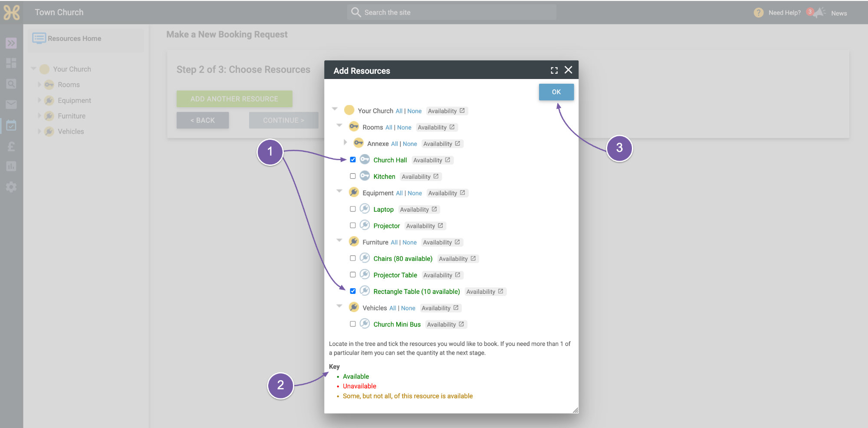Collapse the Rooms group in dialog
Viewport: 868px width, 428px height.
click(339, 125)
